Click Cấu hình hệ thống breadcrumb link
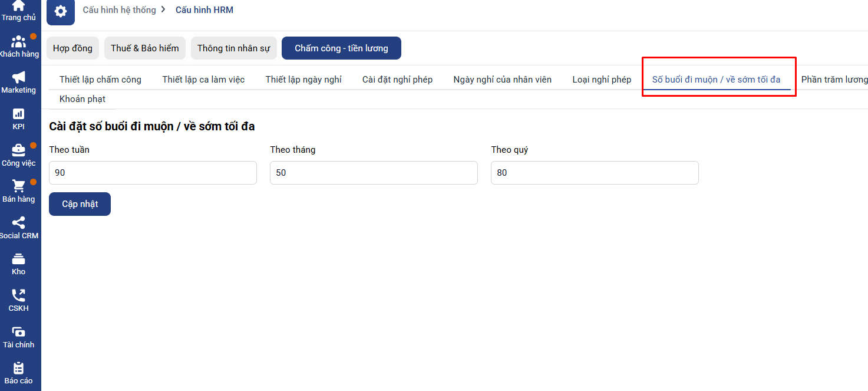This screenshot has height=391, width=868. [120, 10]
